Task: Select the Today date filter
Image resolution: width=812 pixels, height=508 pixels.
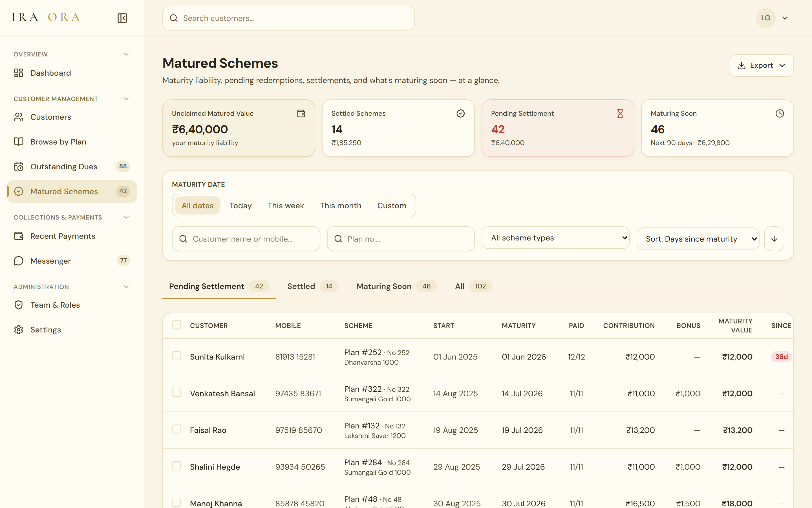Action: click(240, 206)
